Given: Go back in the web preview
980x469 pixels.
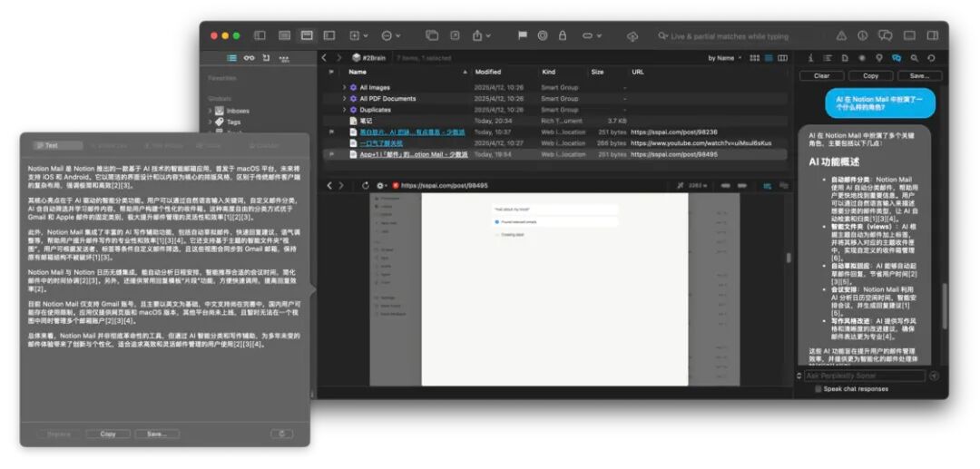Looking at the screenshot, I should click(x=330, y=185).
